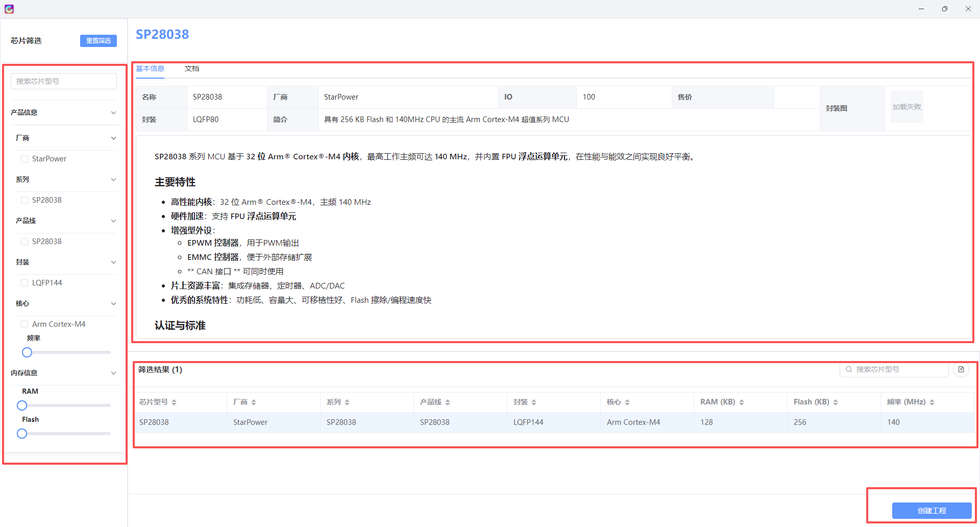Click the 筛选结果 (1) heading

tap(160, 370)
